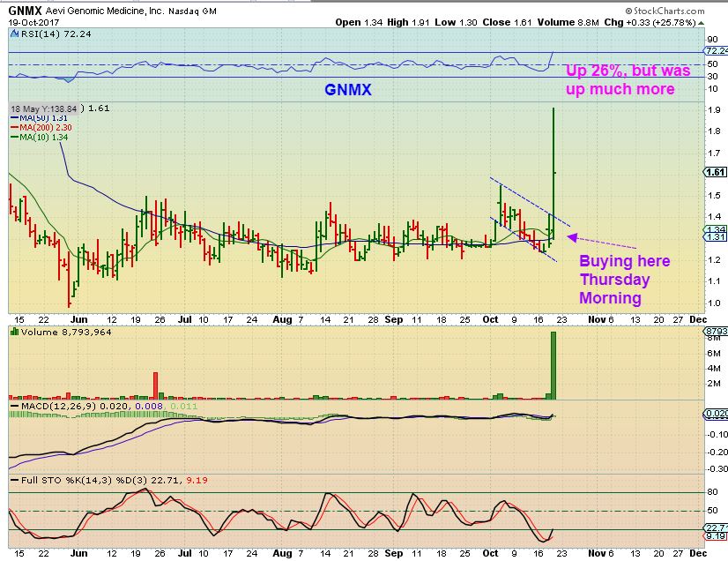Click the 72.24 RSI value tag on right axis
Screen dimensions: 728x561
[x=716, y=50]
